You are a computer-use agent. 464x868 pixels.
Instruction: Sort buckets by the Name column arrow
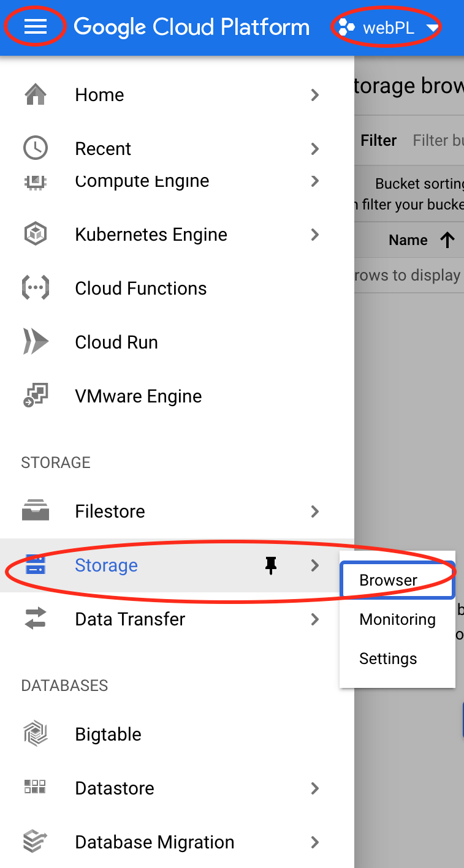point(448,240)
